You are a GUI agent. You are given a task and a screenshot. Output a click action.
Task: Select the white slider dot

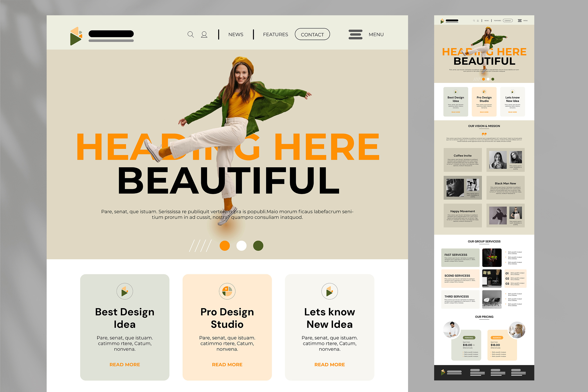[x=241, y=246]
